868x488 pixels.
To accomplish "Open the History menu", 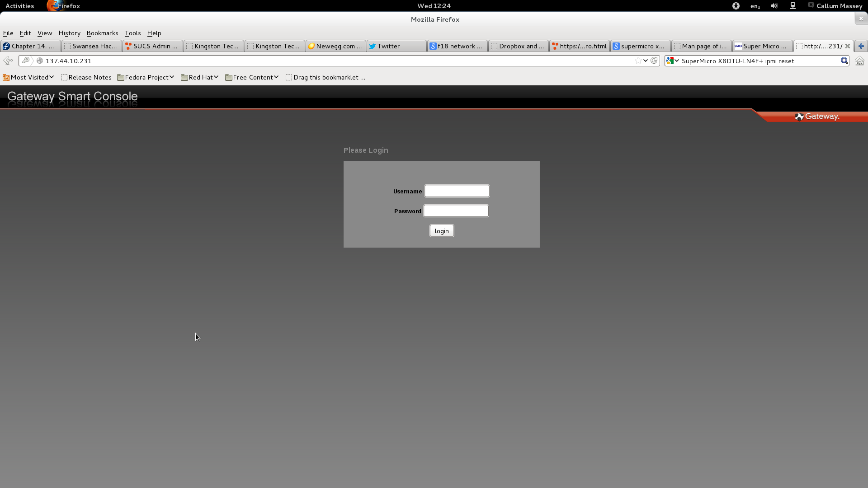I will (69, 33).
